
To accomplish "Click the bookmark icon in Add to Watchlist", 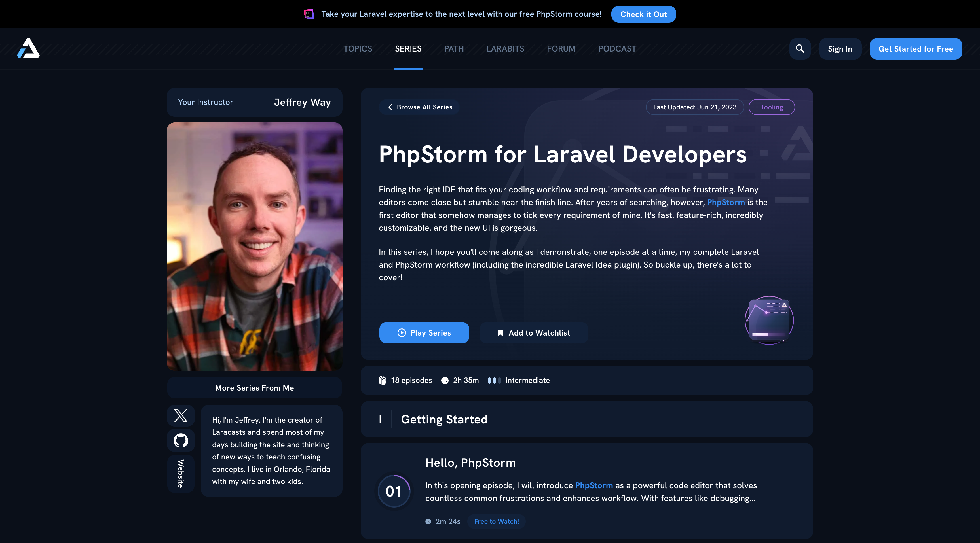I will pyautogui.click(x=500, y=333).
